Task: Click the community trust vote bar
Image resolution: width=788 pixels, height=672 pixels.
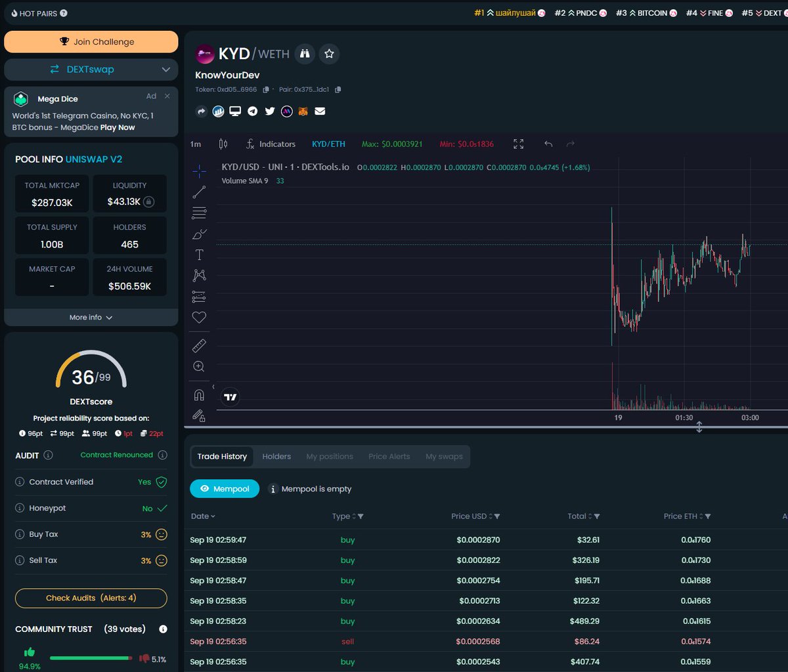Action: click(x=91, y=658)
